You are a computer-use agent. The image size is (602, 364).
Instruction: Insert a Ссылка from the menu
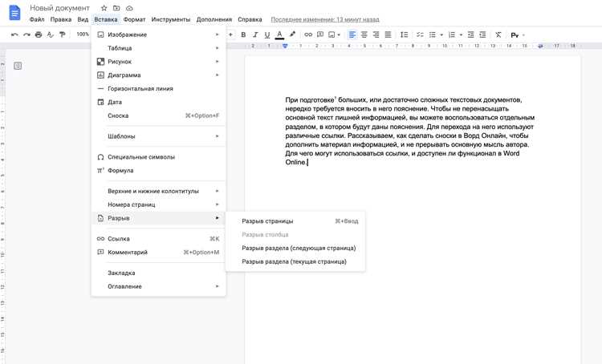(159, 239)
